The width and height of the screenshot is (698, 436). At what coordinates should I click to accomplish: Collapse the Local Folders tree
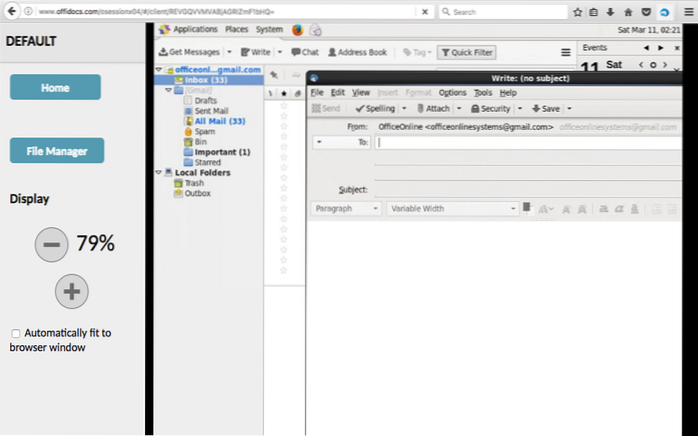158,172
